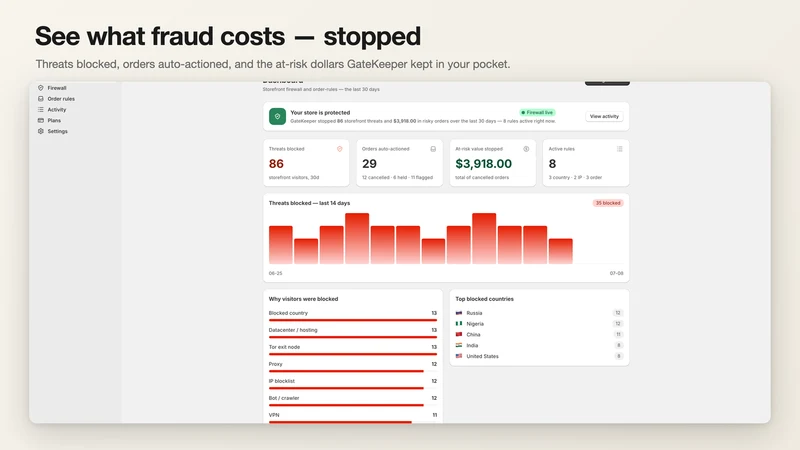
Task: Click the Datacenter / hosting progress bar
Action: (353, 337)
